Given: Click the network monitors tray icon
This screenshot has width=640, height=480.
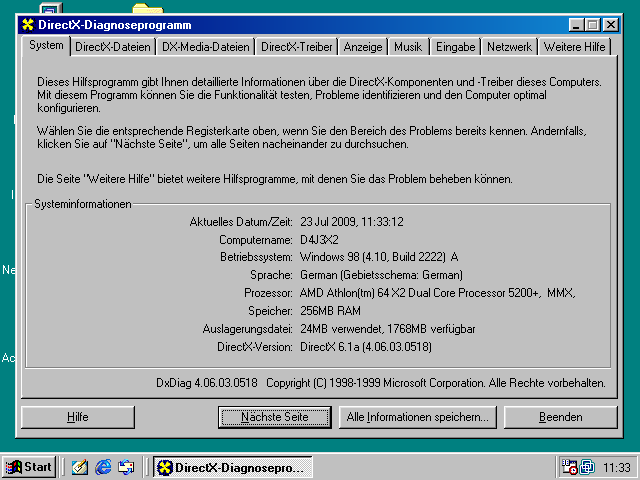Looking at the screenshot, I should click(x=587, y=467).
